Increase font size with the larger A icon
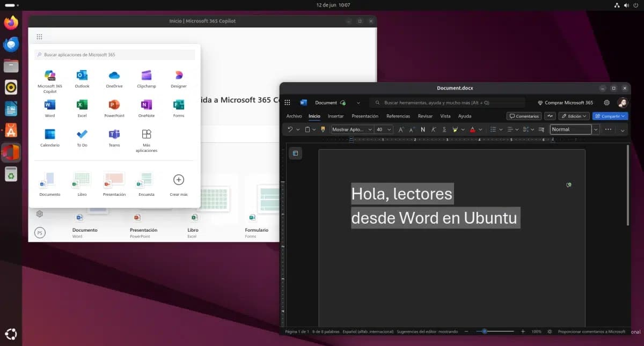This screenshot has height=346, width=644. coord(401,129)
